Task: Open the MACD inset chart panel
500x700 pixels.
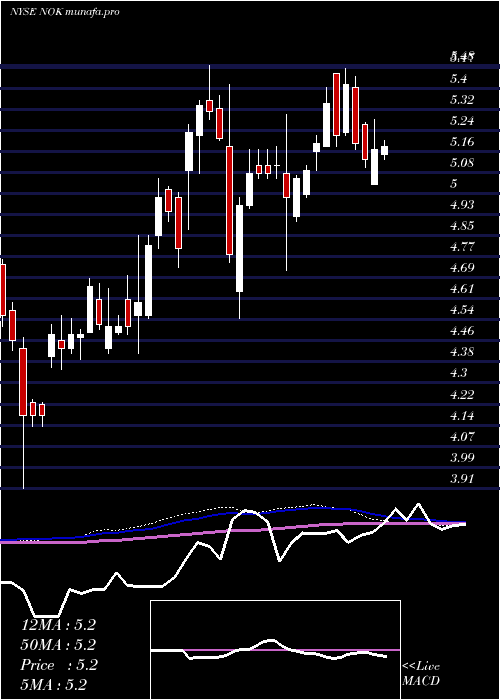Action: pos(275,650)
